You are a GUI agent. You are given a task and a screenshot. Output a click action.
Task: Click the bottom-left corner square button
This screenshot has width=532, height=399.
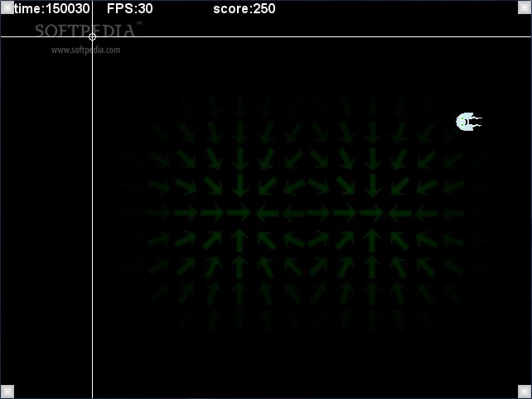click(x=7, y=392)
